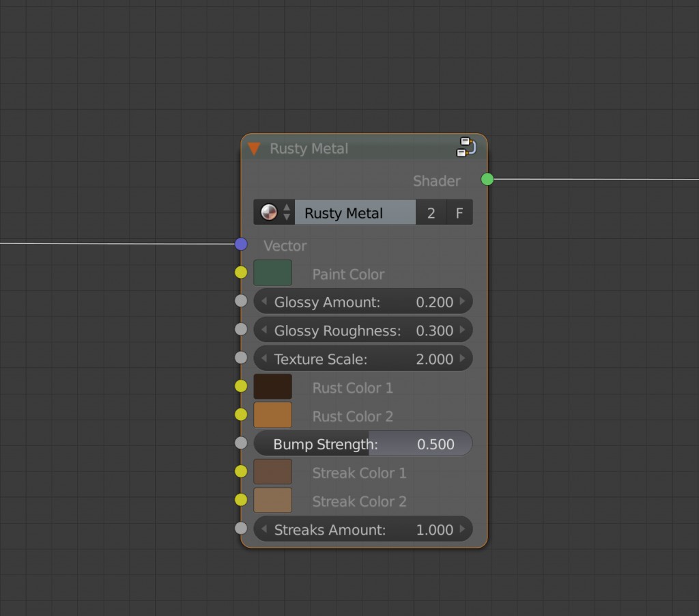This screenshot has height=616, width=699.
Task: Click the node group edit icon
Action: tap(466, 148)
